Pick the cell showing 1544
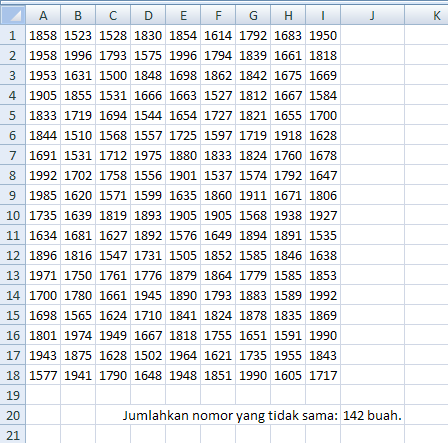The width and height of the screenshot is (448, 443). 148,115
